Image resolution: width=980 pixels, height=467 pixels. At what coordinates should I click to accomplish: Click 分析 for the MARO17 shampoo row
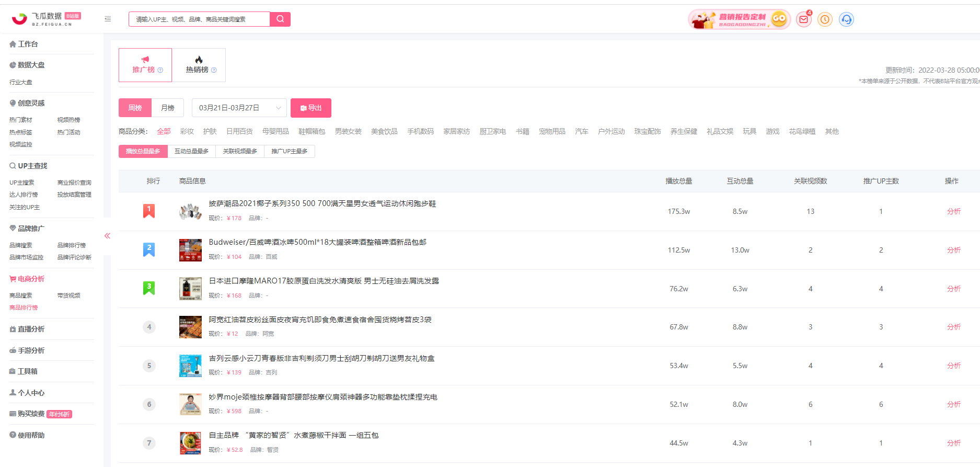(954, 289)
